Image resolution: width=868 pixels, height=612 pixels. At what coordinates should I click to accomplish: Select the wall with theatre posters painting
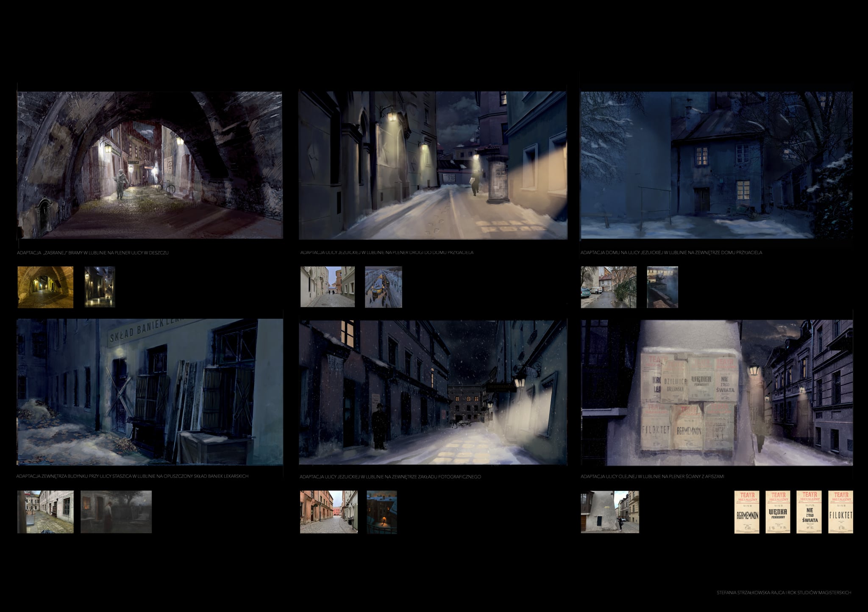(716, 393)
